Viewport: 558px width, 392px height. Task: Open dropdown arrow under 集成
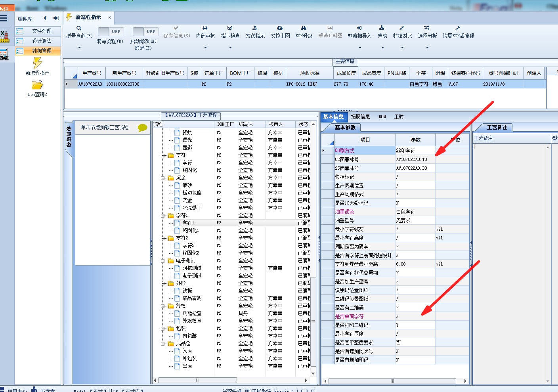coord(382,48)
